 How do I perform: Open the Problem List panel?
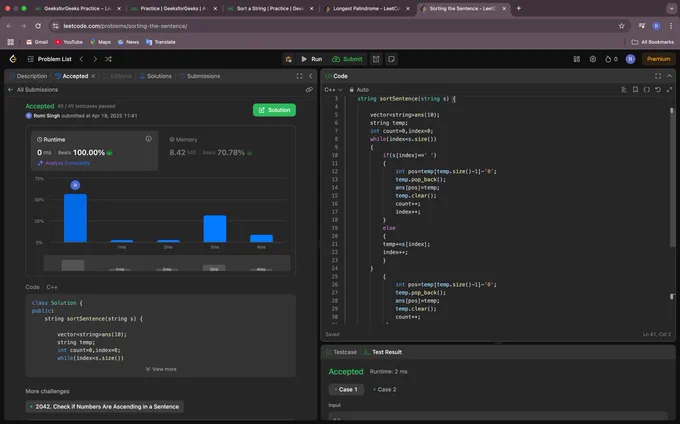49,59
